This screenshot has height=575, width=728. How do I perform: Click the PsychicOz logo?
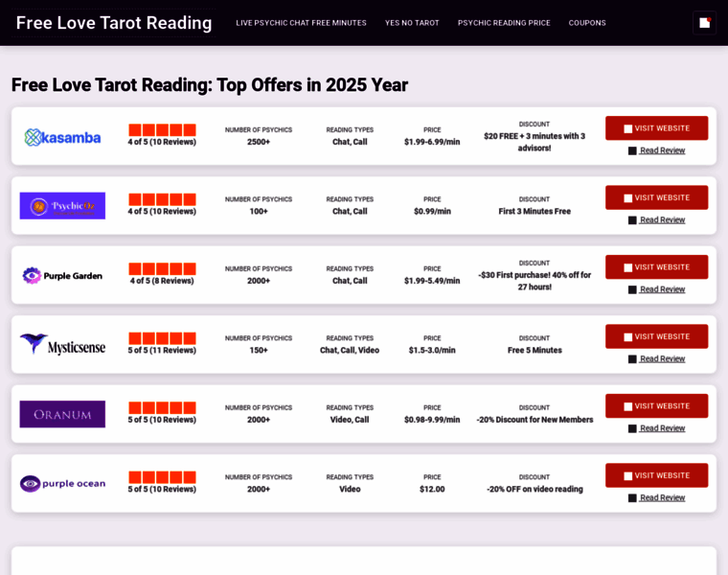tap(62, 206)
